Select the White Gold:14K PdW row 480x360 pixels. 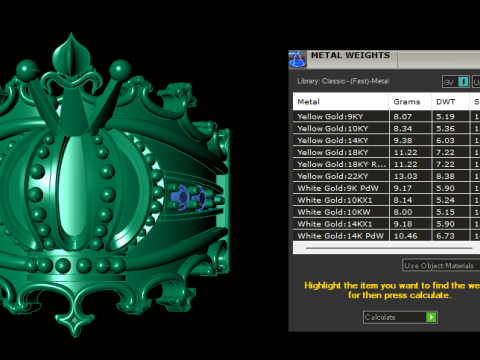[x=386, y=236]
